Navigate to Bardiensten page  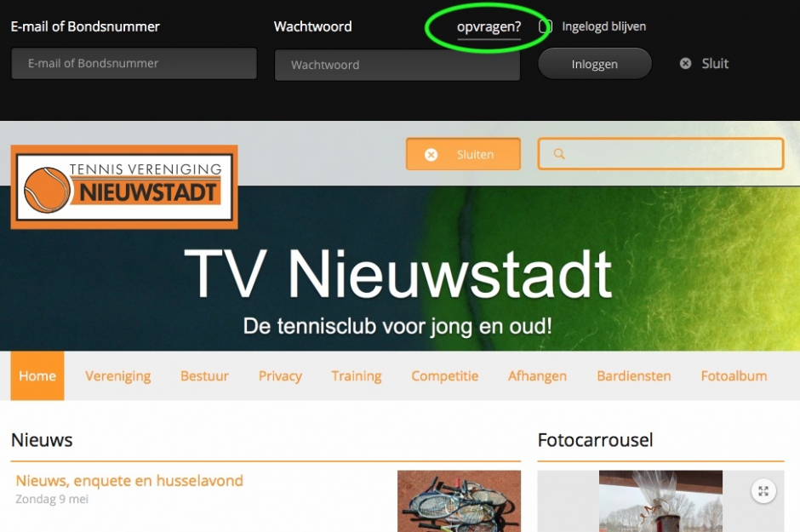[x=634, y=375]
